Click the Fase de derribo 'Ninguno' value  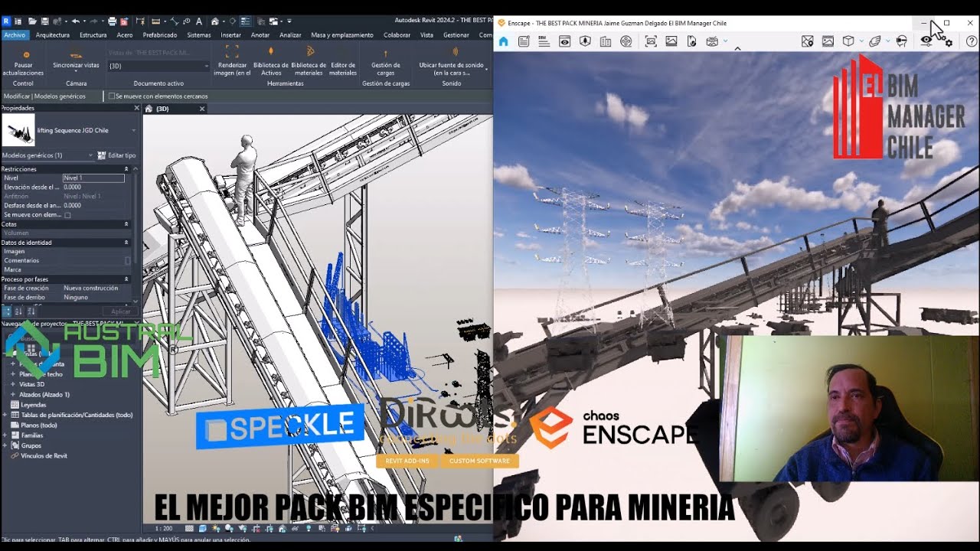(76, 297)
